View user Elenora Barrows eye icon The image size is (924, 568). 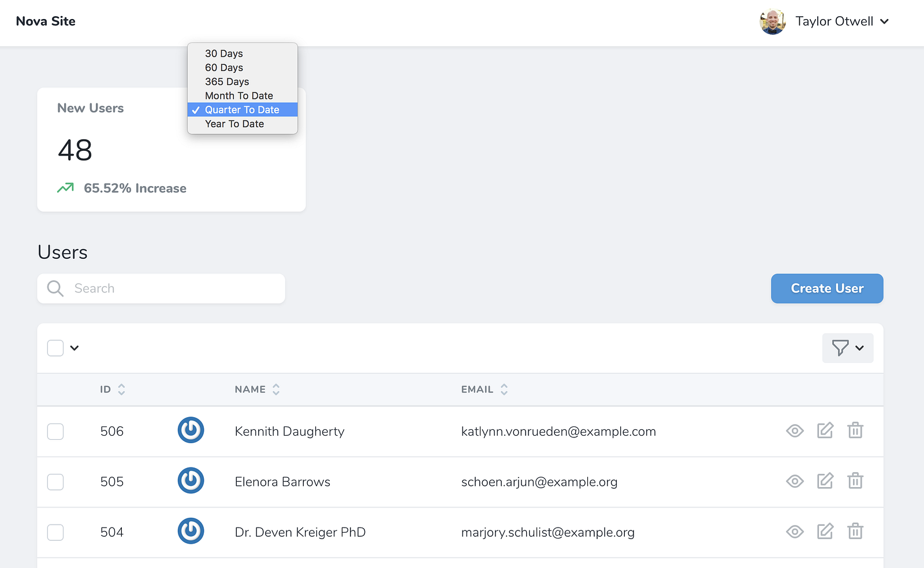(x=795, y=481)
